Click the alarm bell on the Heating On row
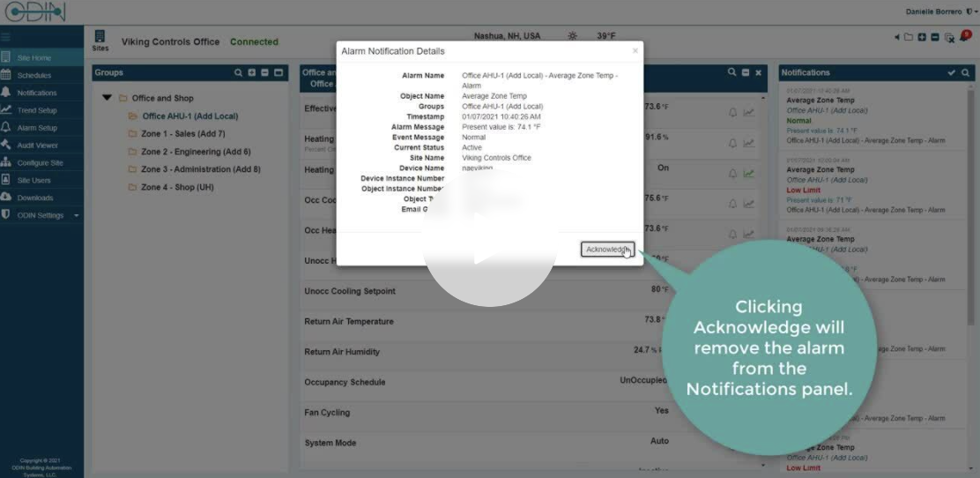 (x=732, y=174)
